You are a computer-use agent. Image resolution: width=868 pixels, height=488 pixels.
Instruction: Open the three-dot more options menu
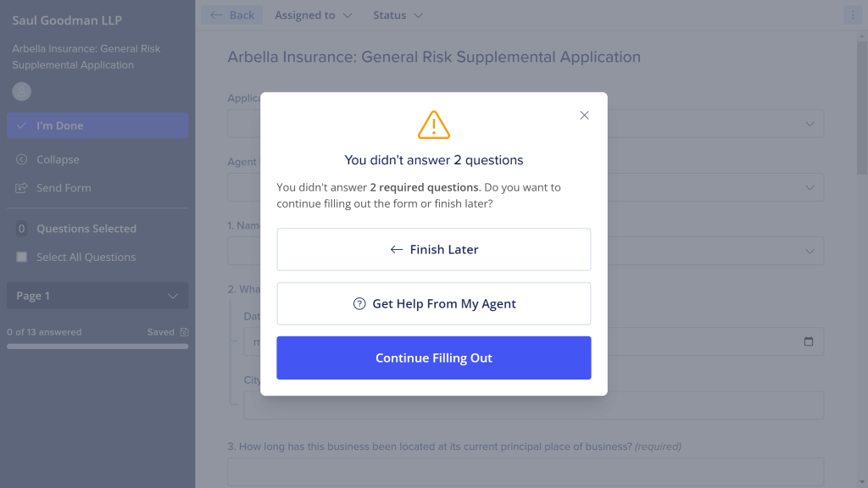pyautogui.click(x=853, y=15)
